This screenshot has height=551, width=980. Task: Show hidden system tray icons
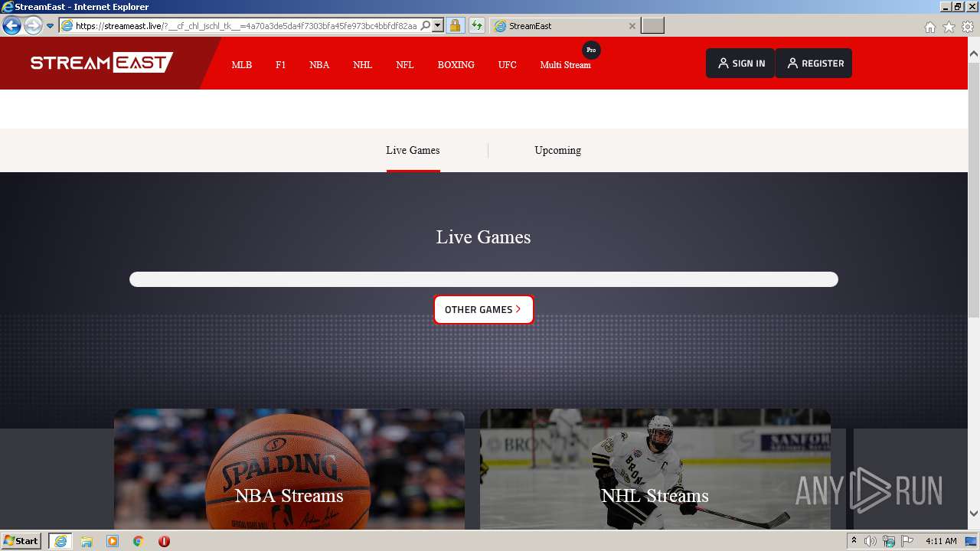pos(854,541)
